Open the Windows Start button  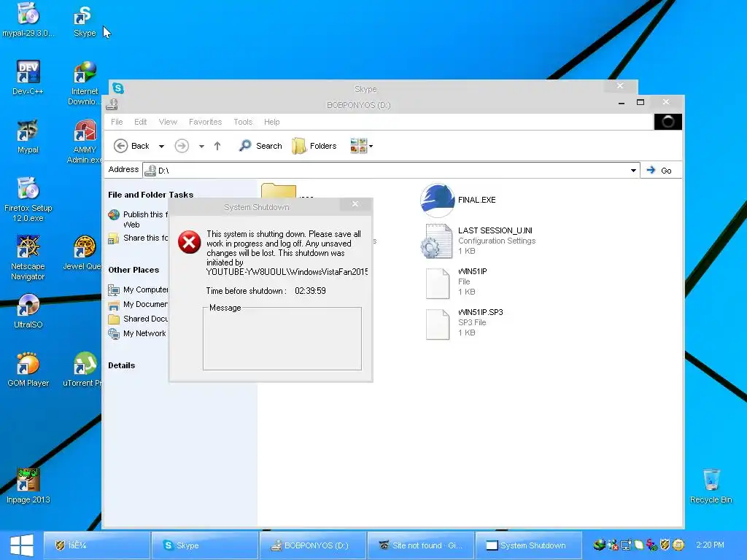tap(21, 545)
